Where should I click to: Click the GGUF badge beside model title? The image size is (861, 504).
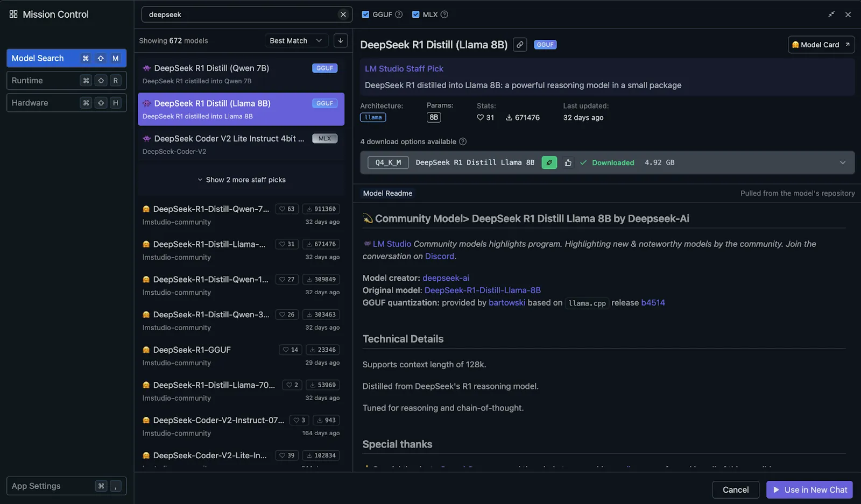pyautogui.click(x=545, y=45)
